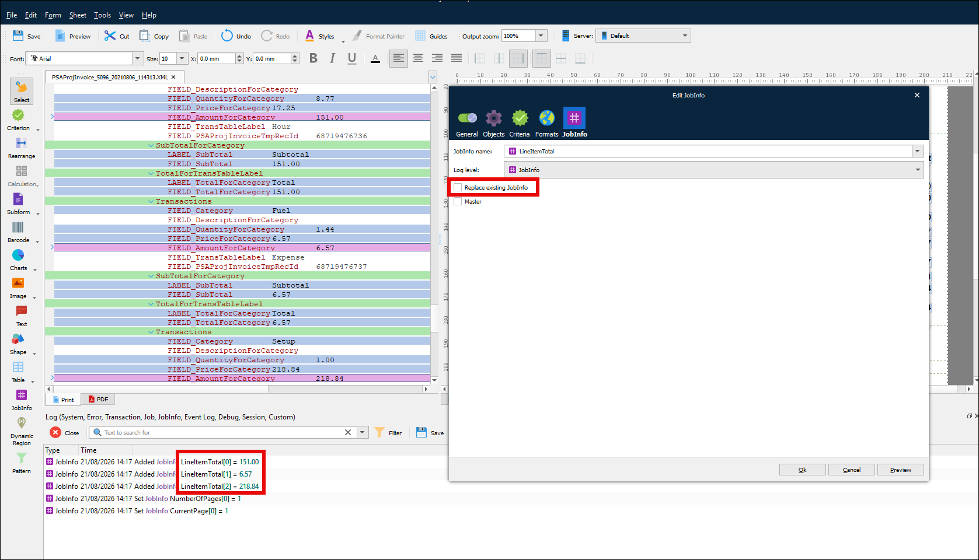Select the Image tool
This screenshot has width=979, height=560.
[x=18, y=288]
